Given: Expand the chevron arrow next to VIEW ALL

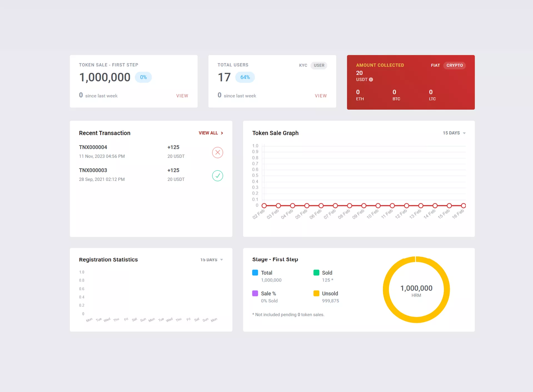Looking at the screenshot, I should tap(222, 133).
